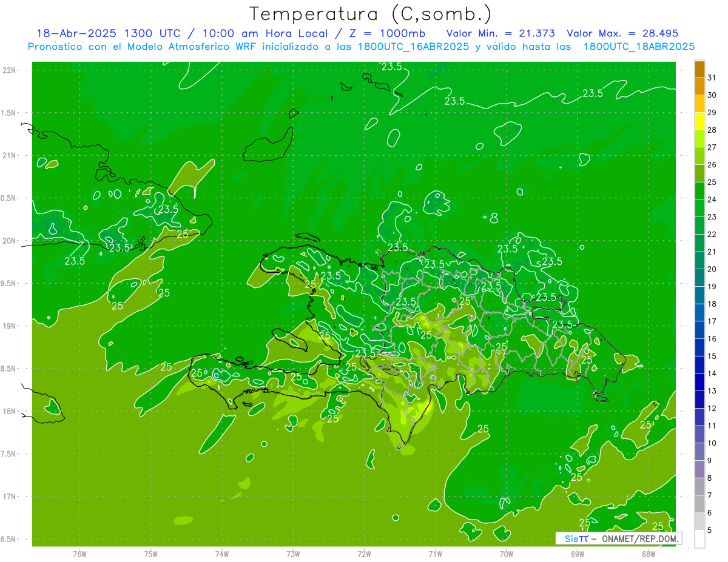Click the "20N" latitude axis label
This screenshot has width=728, height=562.
[x=10, y=241]
